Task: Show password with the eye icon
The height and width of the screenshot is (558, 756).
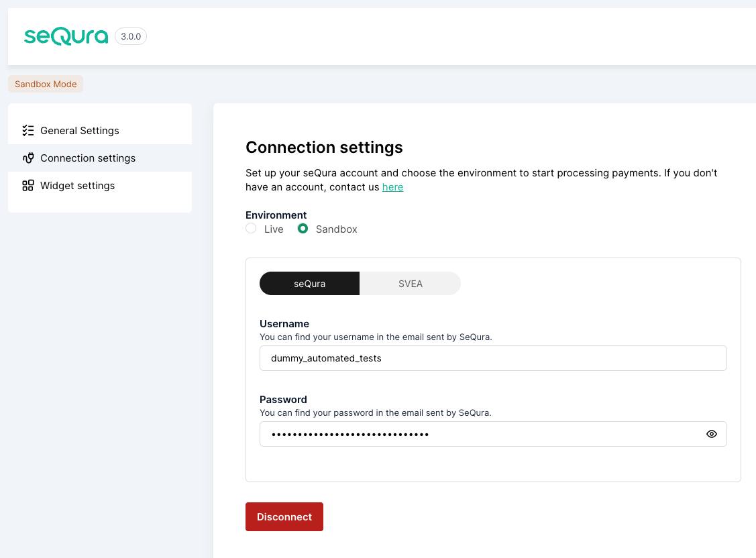Action: [711, 434]
